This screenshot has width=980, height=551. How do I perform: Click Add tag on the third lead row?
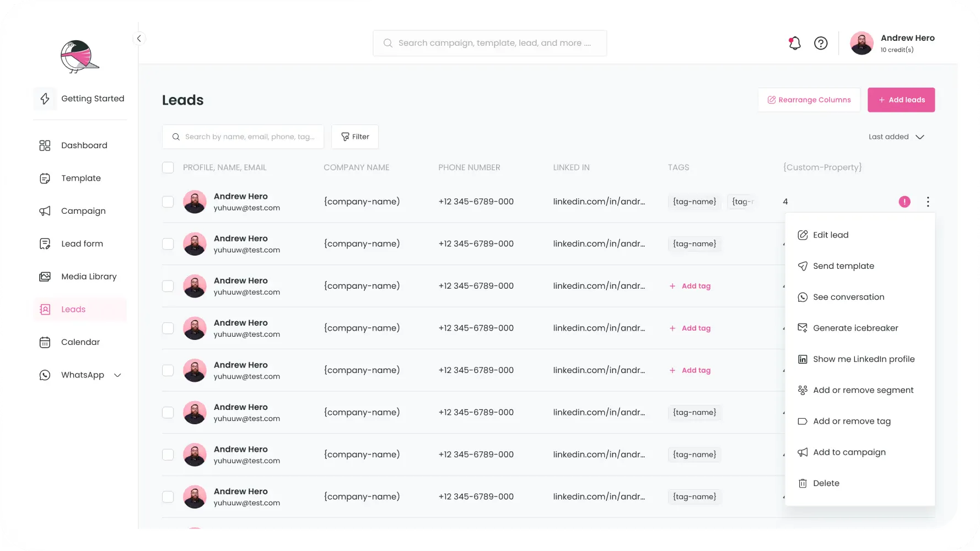pyautogui.click(x=690, y=286)
